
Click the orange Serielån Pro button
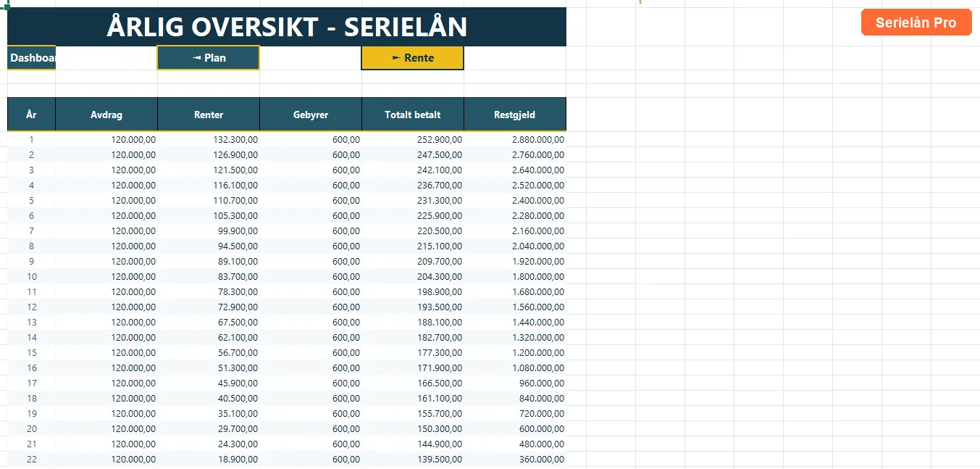pos(916,22)
